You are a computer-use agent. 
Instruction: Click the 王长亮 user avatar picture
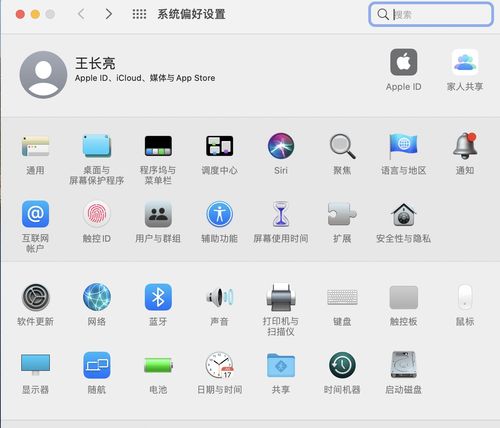click(43, 75)
